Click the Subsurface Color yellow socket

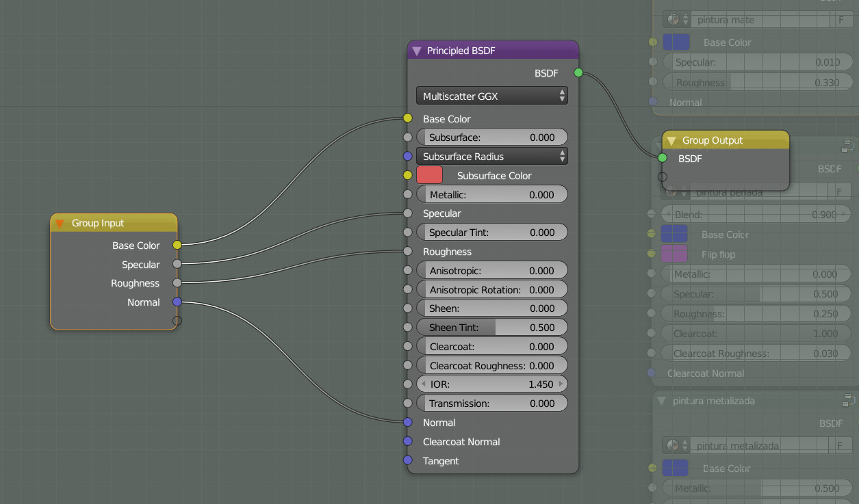[x=408, y=175]
